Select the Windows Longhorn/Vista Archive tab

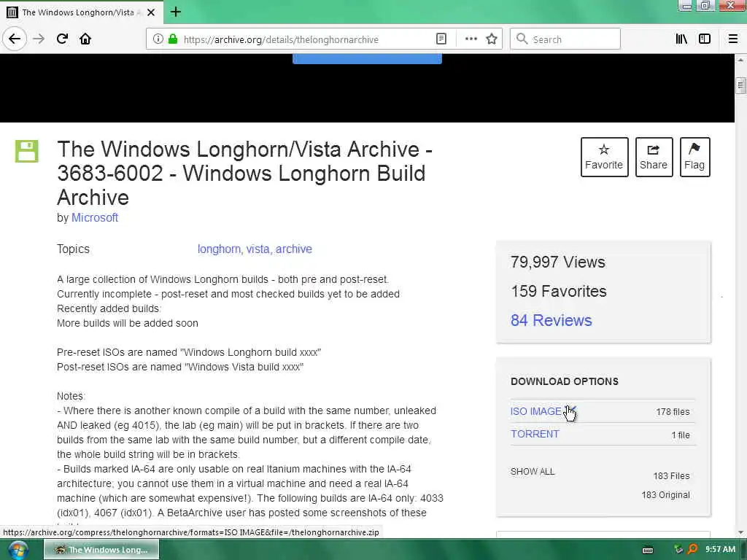point(81,12)
